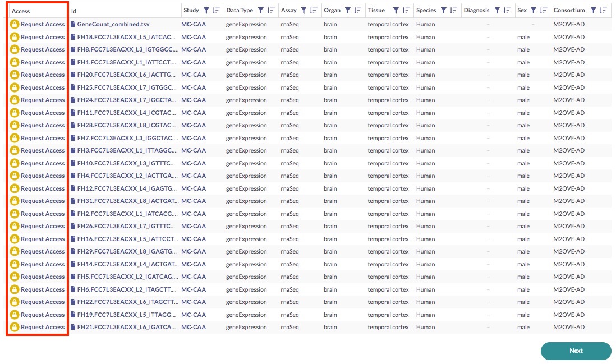This screenshot has width=616, height=364.
Task: Click the Consortium column filter icon
Action: pyautogui.click(x=593, y=11)
